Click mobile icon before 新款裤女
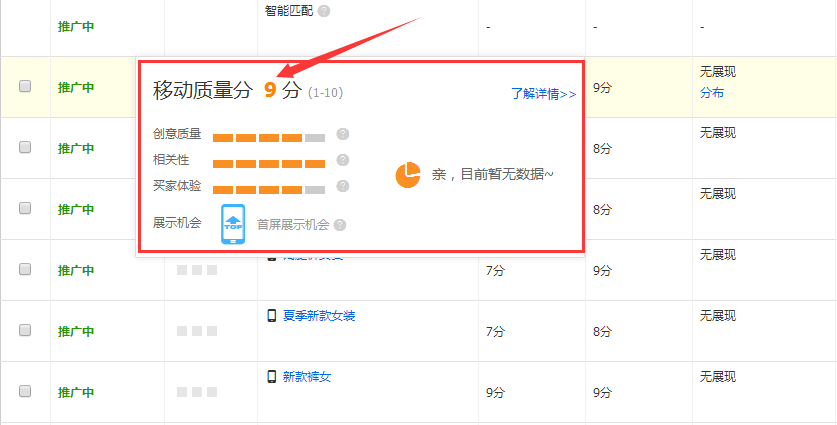837x425 pixels. click(271, 377)
